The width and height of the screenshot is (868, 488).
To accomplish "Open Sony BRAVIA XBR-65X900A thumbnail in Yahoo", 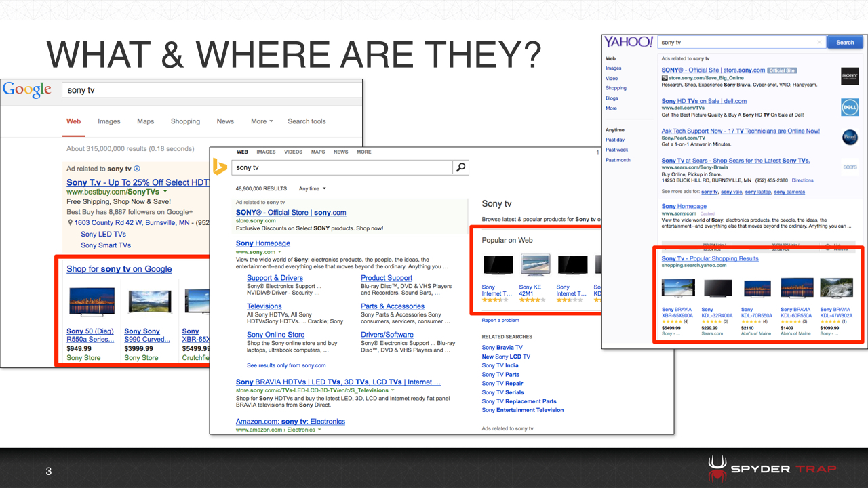I will [x=677, y=289].
